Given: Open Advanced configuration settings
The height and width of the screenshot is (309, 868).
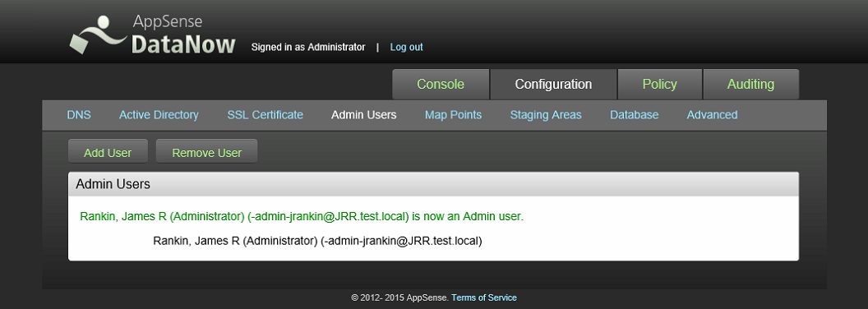Looking at the screenshot, I should click(x=713, y=115).
